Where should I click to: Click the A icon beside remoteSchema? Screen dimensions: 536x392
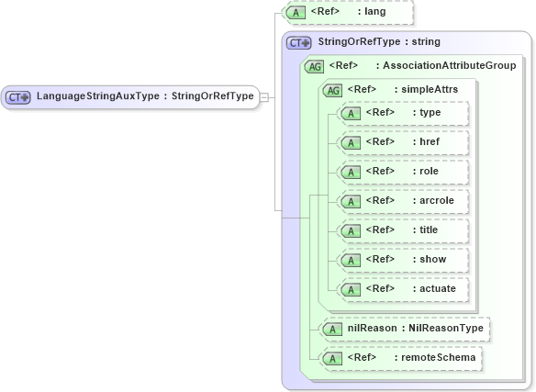pos(332,359)
